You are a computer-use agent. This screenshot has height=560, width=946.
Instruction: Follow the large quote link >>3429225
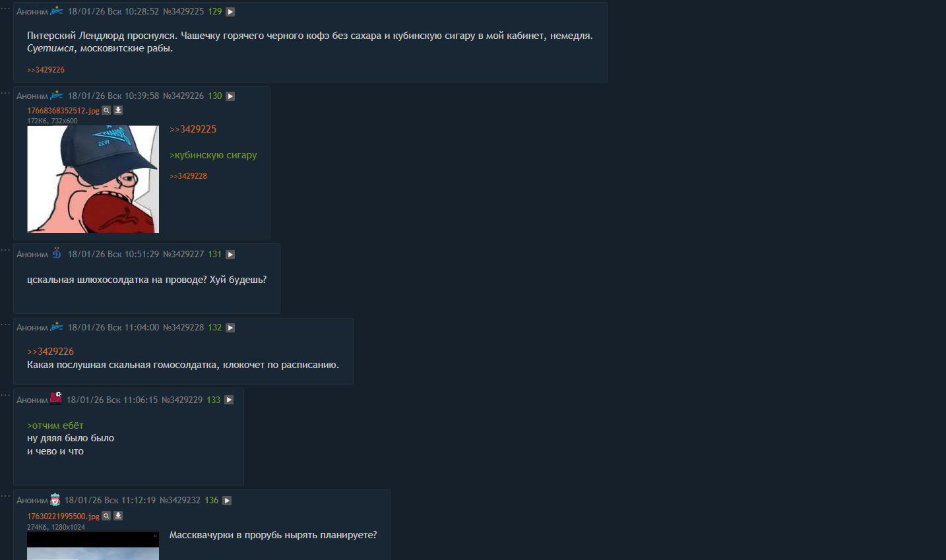(x=193, y=129)
